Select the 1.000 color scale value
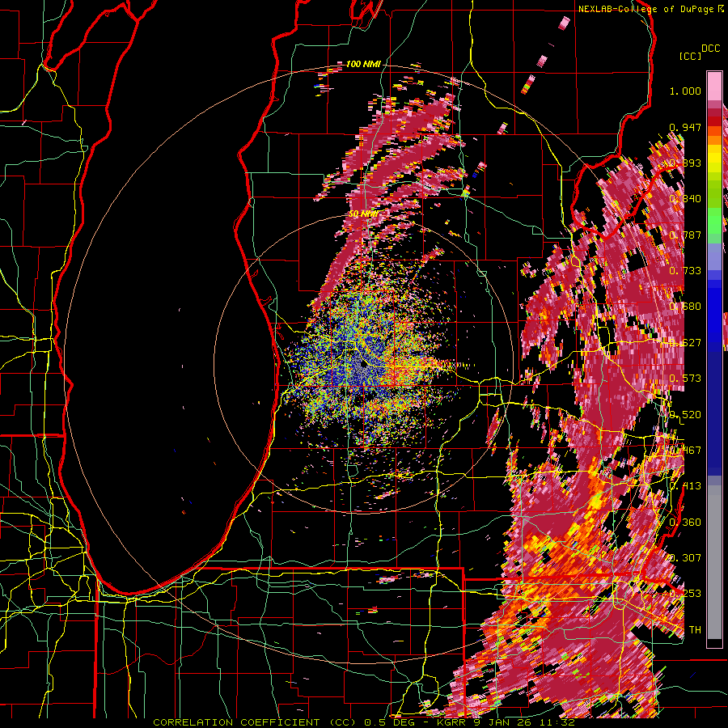The image size is (728, 728). coord(685,91)
